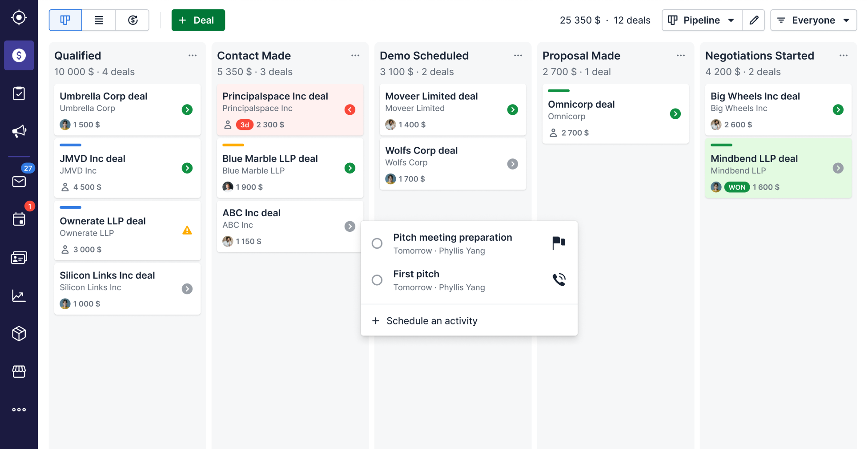Open the Campaigns megaphone icon
868x449 pixels.
tap(19, 131)
